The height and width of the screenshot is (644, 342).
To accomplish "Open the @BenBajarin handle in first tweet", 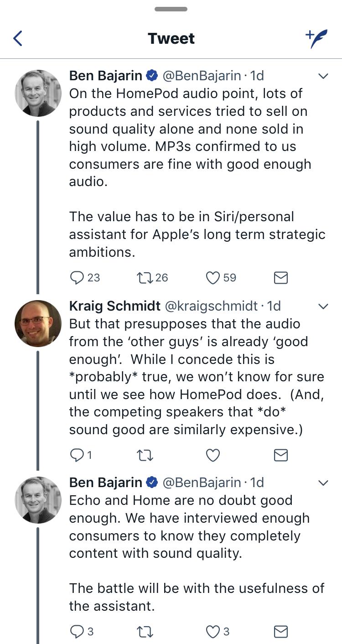I will (202, 76).
